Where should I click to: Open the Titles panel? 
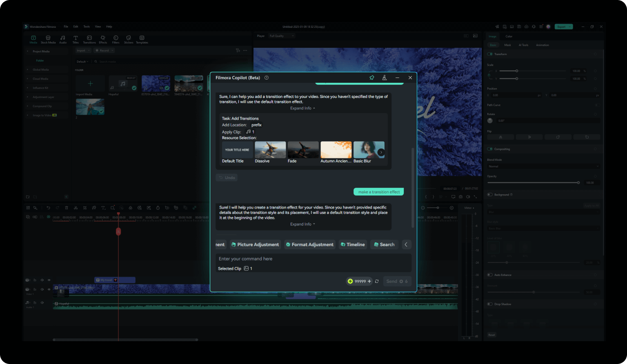(x=76, y=40)
